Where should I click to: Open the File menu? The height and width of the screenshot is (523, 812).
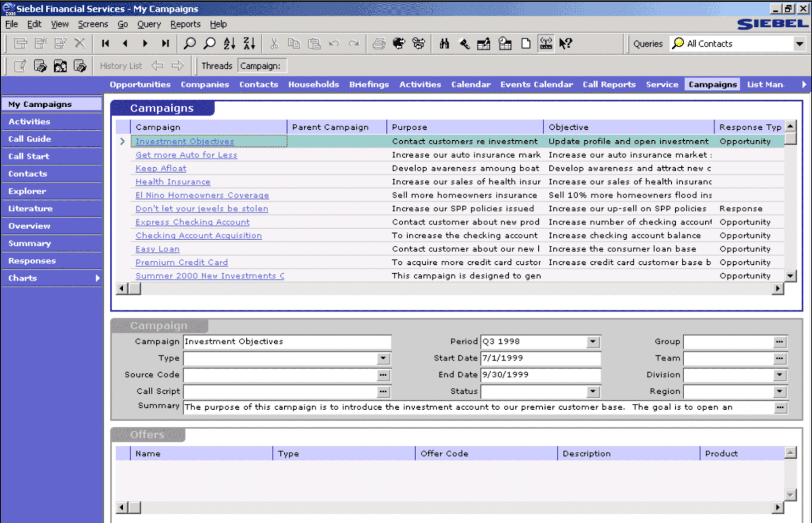(x=12, y=24)
